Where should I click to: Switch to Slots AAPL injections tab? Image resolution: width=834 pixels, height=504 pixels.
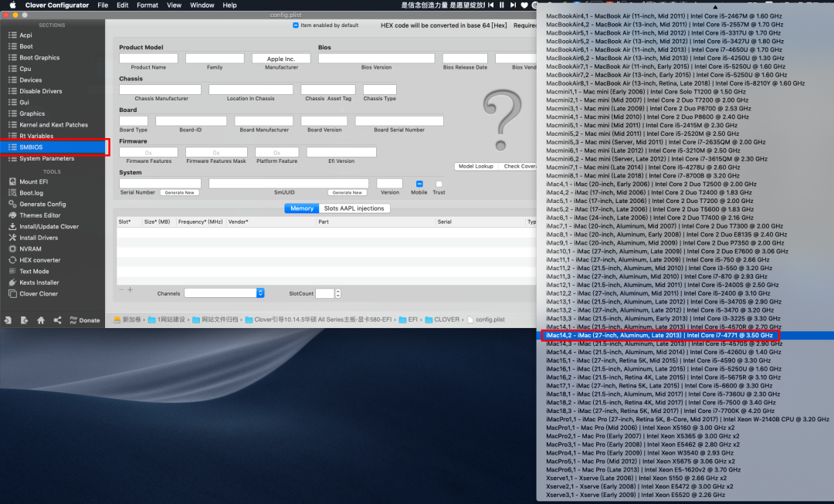354,208
